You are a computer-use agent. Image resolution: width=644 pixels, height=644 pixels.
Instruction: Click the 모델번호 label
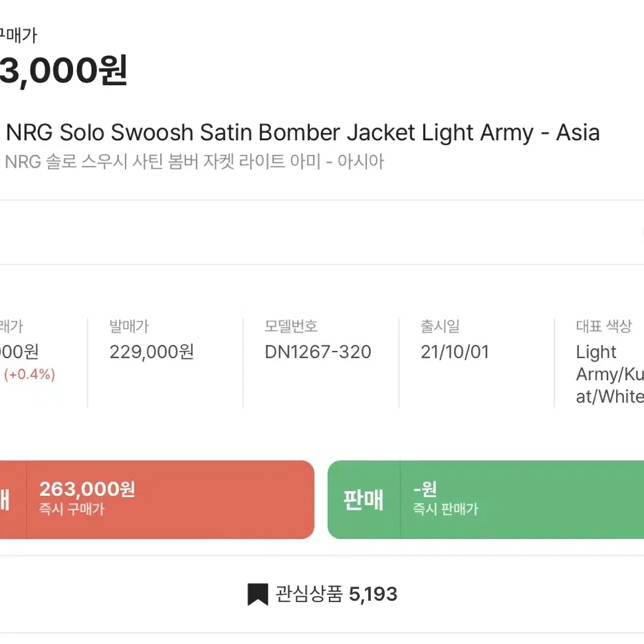pos(291,326)
